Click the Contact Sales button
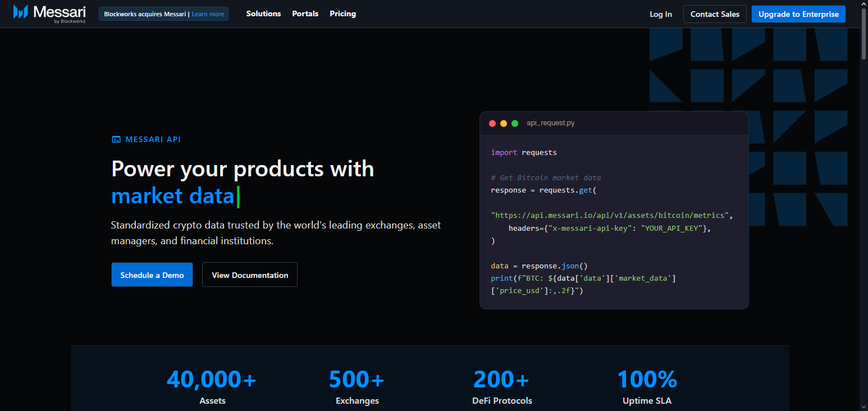868x411 pixels. pos(715,14)
